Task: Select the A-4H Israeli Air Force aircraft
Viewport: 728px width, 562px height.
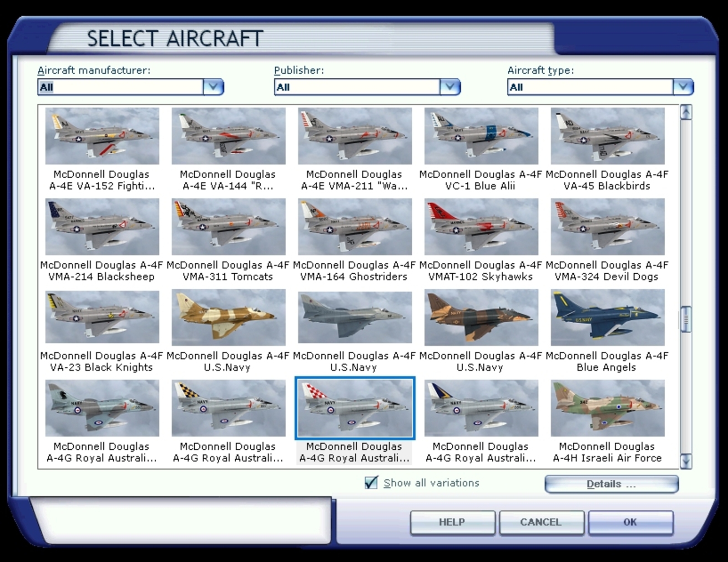Action: coord(607,408)
